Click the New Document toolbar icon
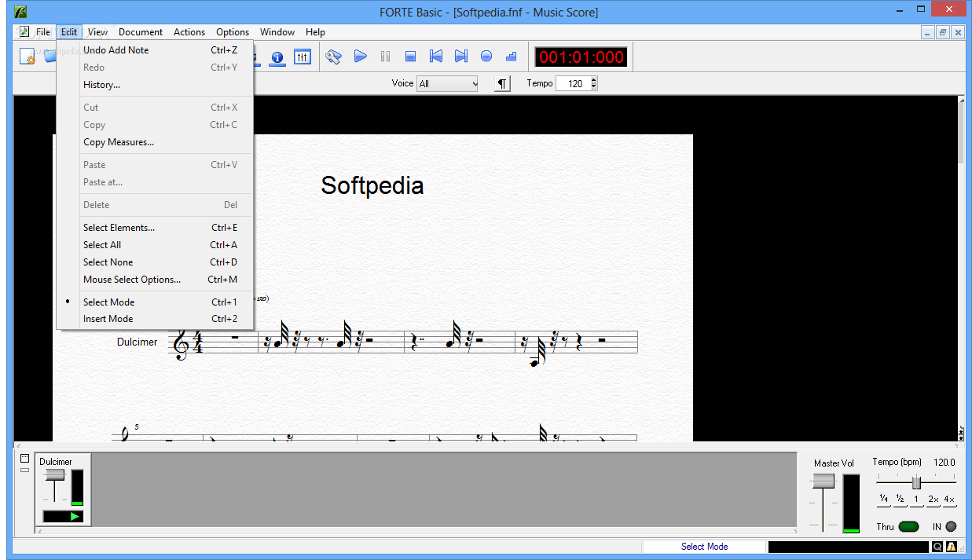 [x=28, y=57]
